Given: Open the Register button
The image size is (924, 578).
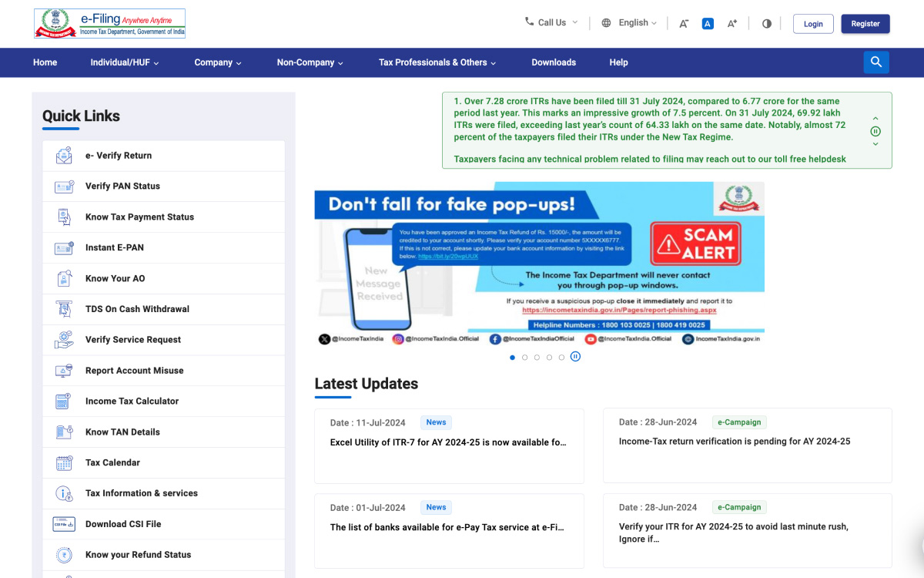Looking at the screenshot, I should pyautogui.click(x=865, y=23).
